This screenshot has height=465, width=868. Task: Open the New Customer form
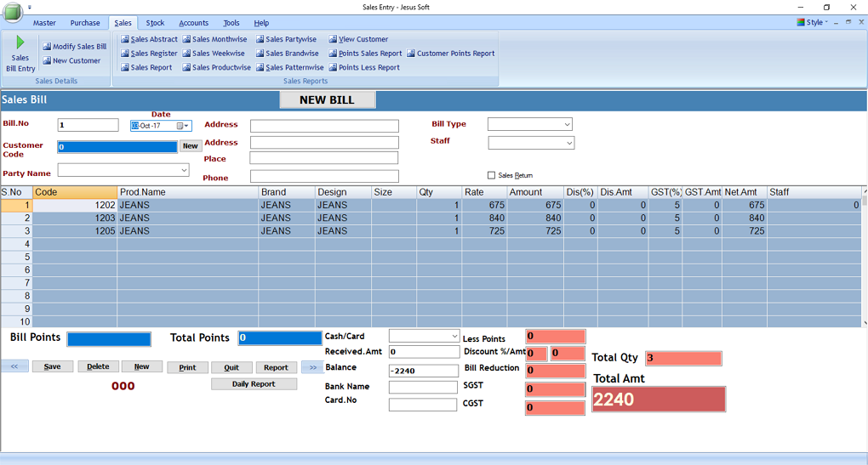(x=71, y=61)
